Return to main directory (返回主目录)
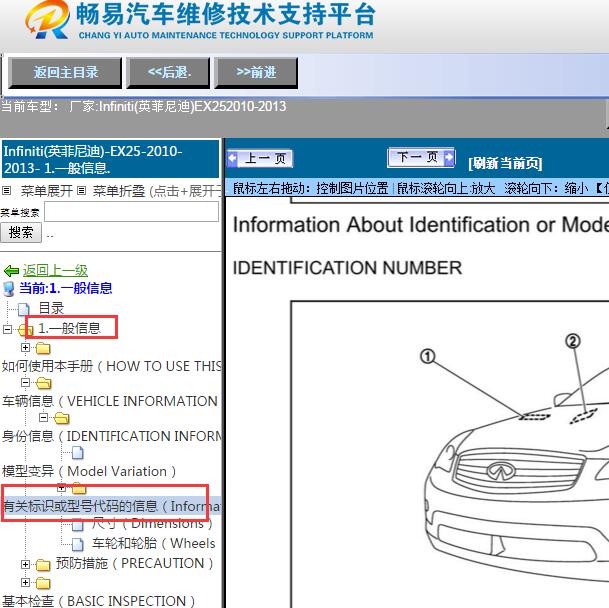This screenshot has height=608, width=609. pos(65,72)
